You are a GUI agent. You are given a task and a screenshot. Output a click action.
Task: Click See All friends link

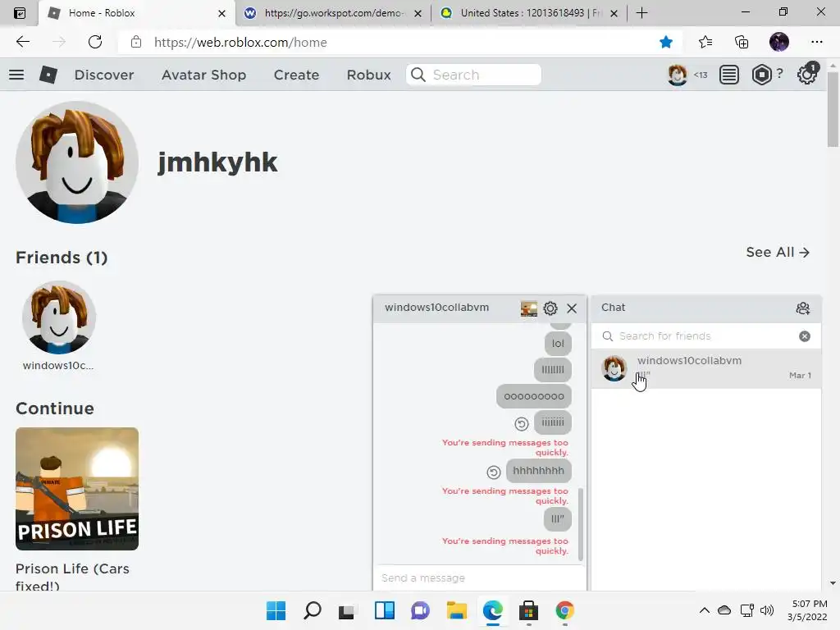[778, 253]
